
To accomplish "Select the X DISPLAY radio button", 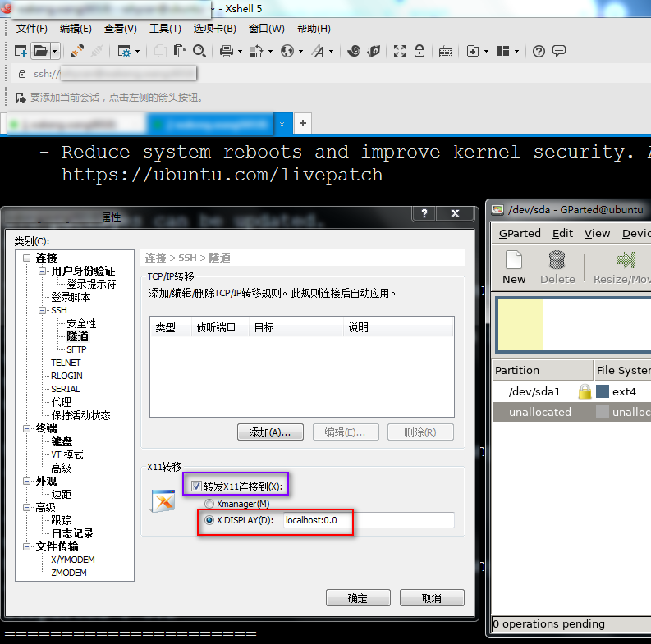I will coord(209,520).
